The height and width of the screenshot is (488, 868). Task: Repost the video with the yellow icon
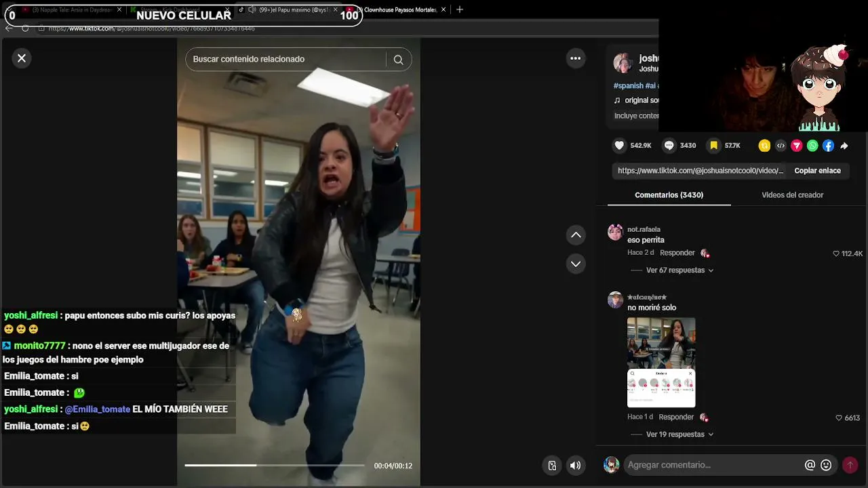coord(764,146)
